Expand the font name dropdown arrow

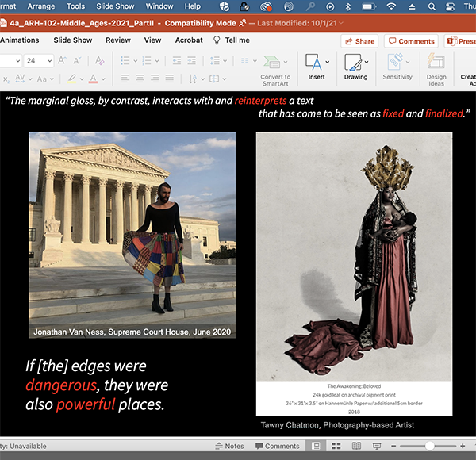18,61
